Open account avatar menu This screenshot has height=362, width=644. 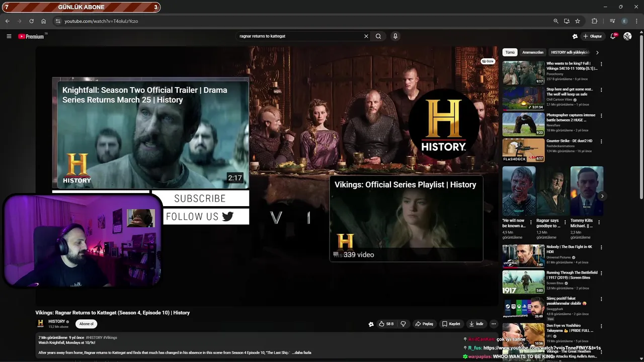point(627,36)
